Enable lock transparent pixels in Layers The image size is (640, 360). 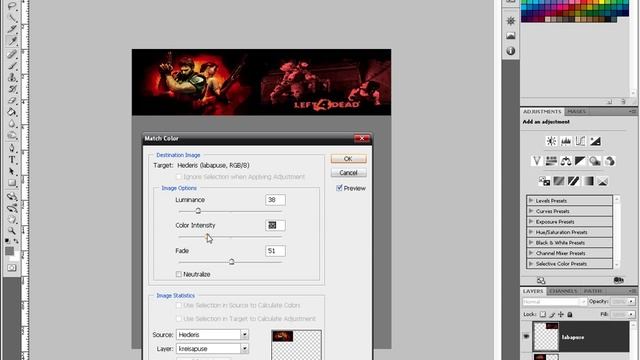point(542,314)
